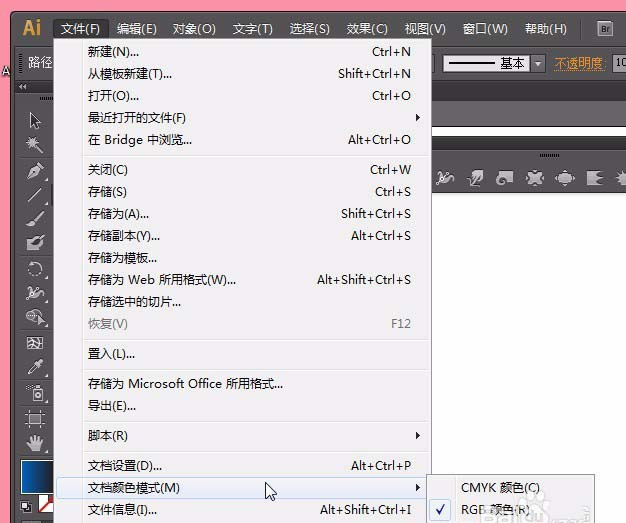Select the Mesh tool
The image size is (626, 523).
pyautogui.click(x=35, y=343)
